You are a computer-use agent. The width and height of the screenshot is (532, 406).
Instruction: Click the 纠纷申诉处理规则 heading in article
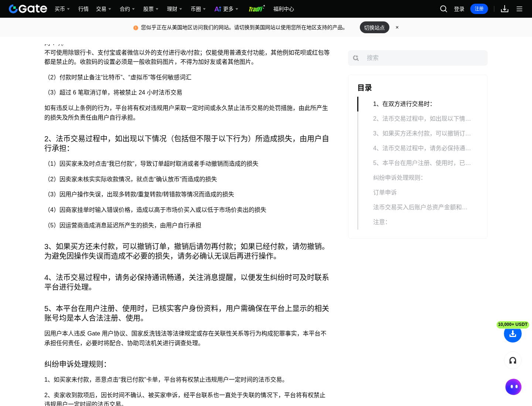click(x=76, y=364)
